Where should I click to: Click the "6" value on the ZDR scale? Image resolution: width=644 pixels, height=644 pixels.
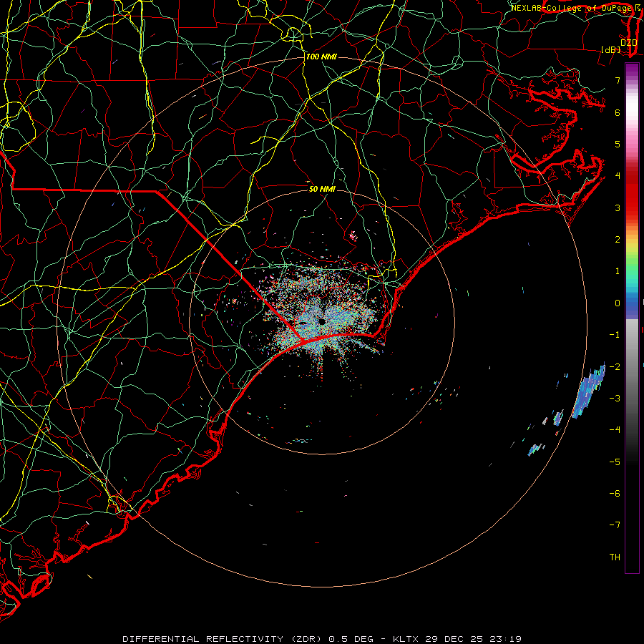click(618, 112)
